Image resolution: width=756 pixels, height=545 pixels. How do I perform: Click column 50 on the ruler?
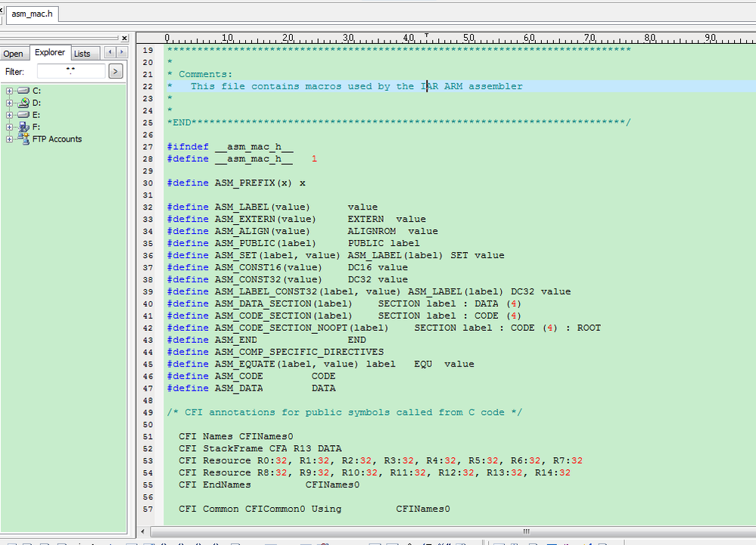pos(468,38)
